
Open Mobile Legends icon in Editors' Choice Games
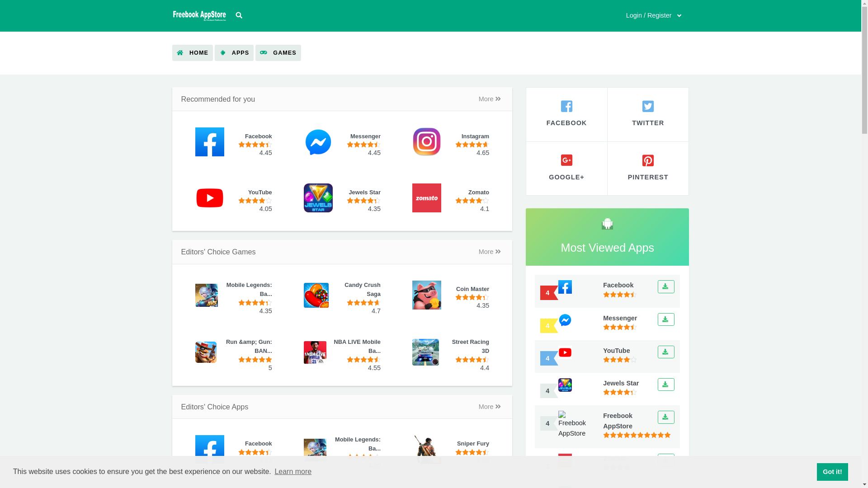point(207,295)
